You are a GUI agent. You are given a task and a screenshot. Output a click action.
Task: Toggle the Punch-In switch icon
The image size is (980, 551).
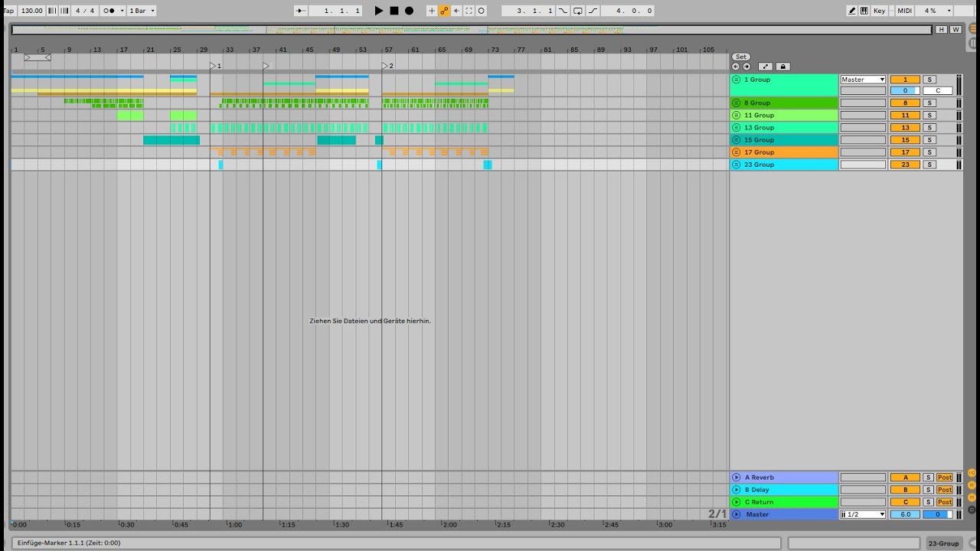tap(563, 11)
